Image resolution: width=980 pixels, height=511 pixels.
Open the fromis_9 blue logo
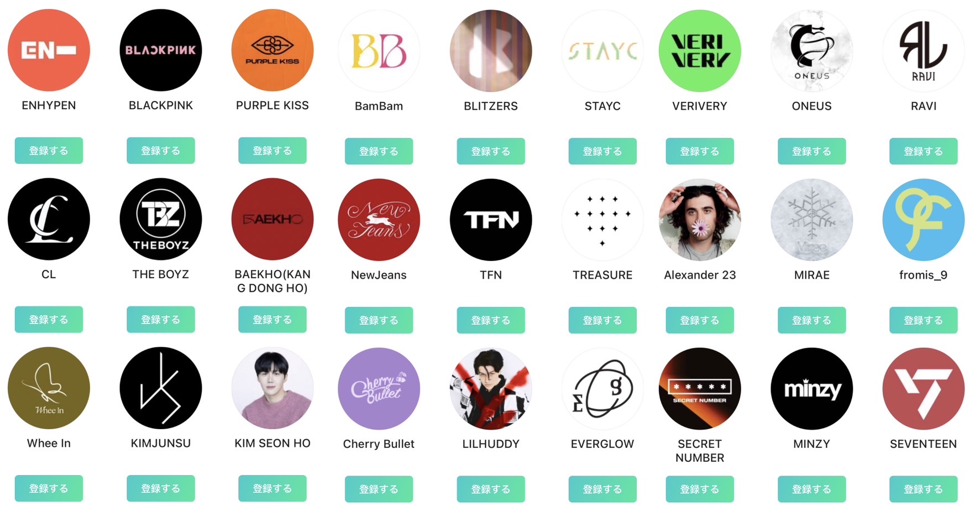tap(923, 220)
